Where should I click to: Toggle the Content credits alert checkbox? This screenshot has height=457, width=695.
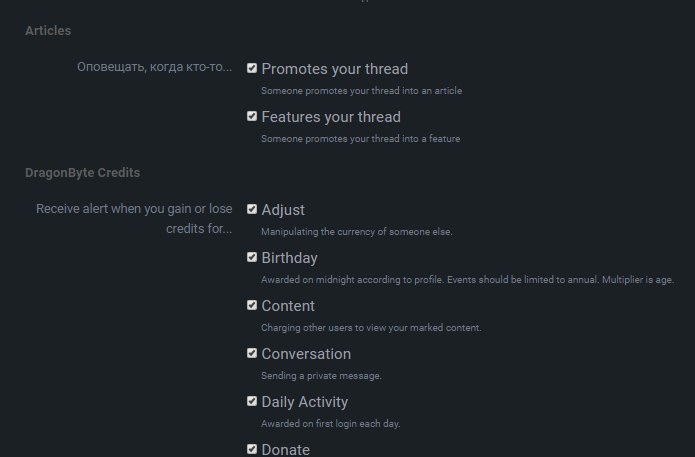coord(252,305)
